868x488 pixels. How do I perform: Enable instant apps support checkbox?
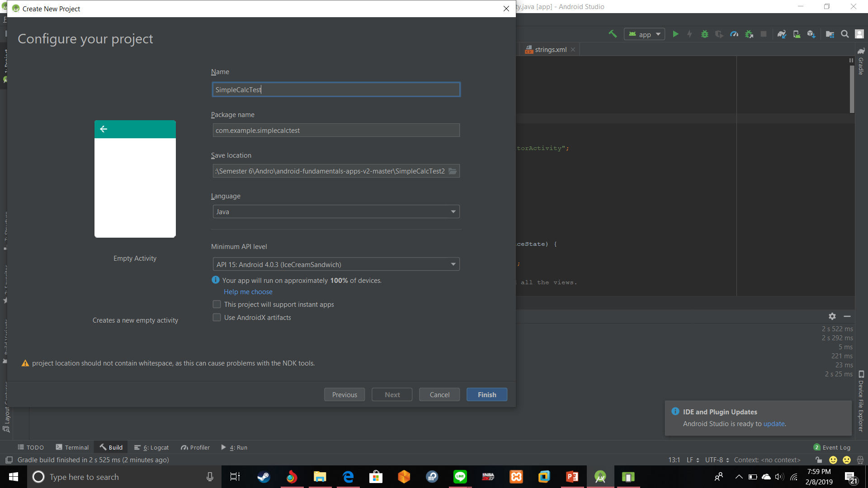pos(217,305)
